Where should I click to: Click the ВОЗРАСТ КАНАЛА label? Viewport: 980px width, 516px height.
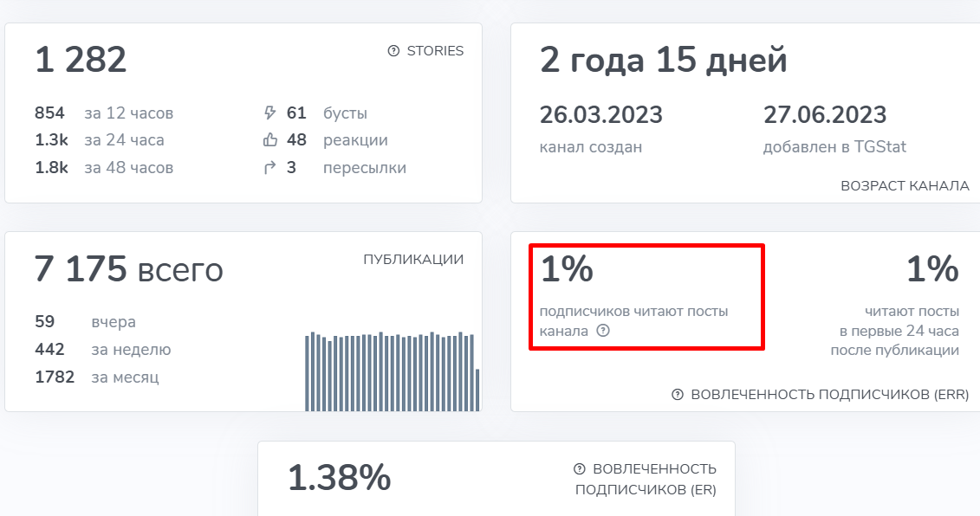(x=905, y=186)
